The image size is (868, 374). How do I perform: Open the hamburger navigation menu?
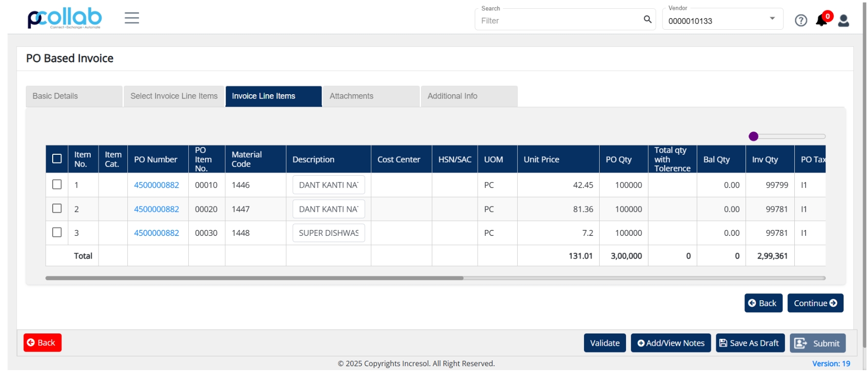pos(132,19)
